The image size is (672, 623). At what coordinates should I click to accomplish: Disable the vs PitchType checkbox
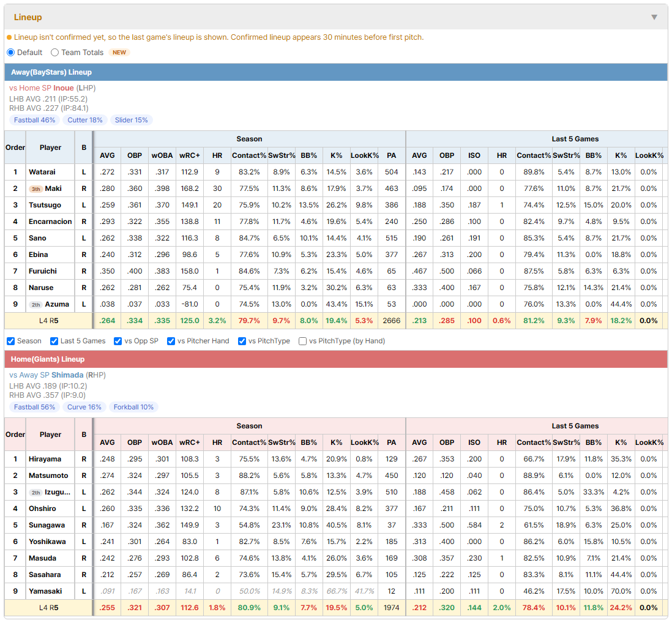click(x=242, y=341)
